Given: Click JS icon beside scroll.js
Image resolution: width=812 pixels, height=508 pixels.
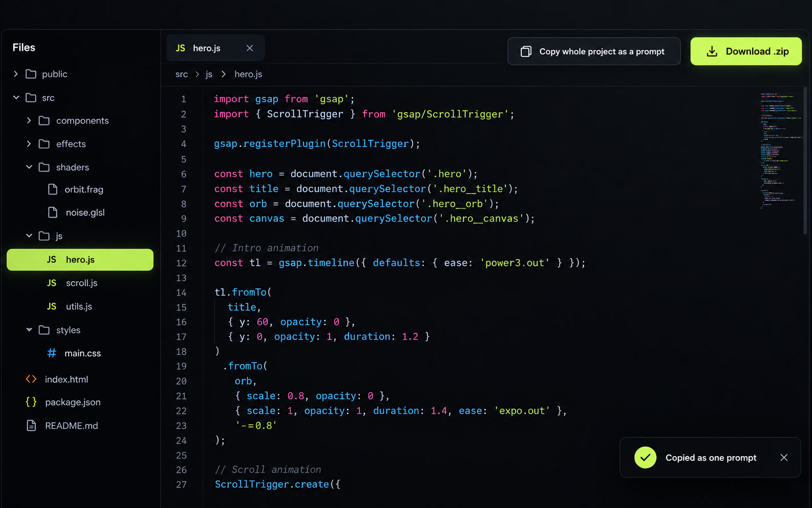Looking at the screenshot, I should [x=52, y=283].
